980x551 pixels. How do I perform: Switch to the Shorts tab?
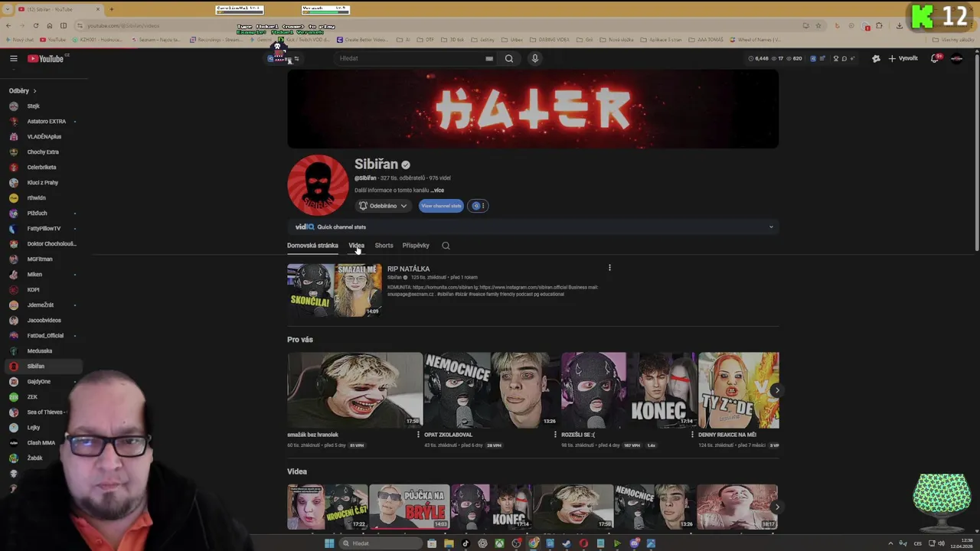[384, 246]
